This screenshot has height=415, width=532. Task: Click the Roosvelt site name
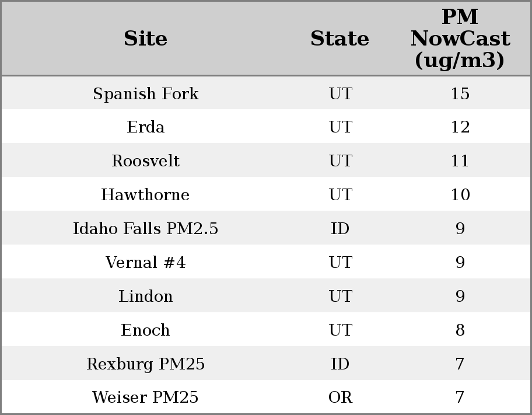click(x=145, y=161)
